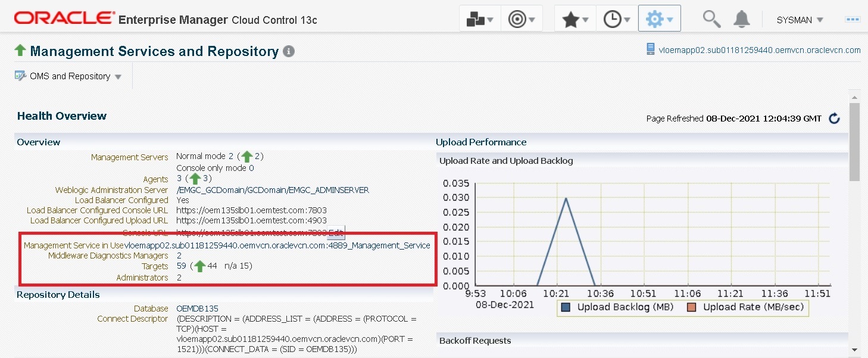Open the History clock menu
The image size is (868, 358).
click(617, 19)
